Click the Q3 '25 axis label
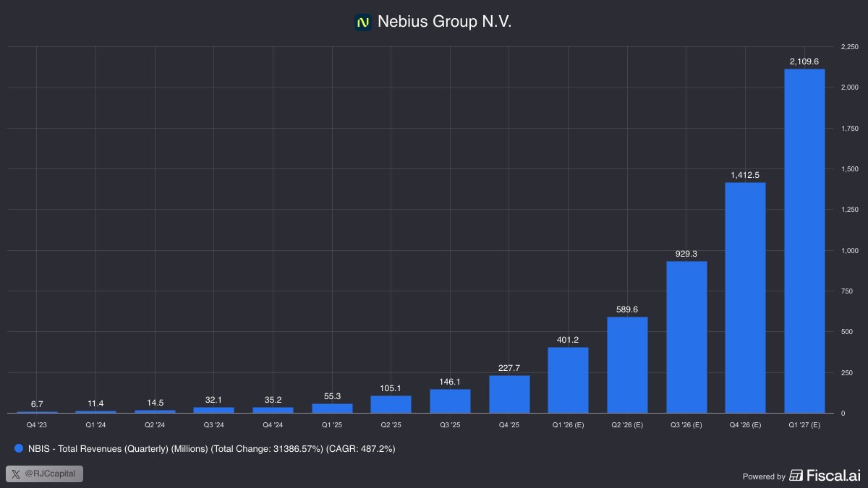The image size is (868, 488). click(450, 425)
